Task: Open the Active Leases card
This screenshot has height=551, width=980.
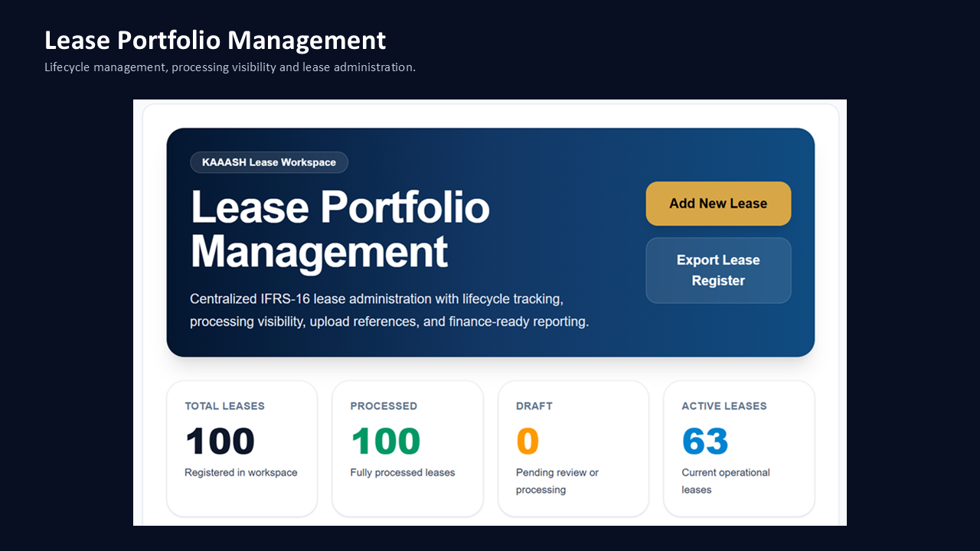Action: (x=739, y=448)
